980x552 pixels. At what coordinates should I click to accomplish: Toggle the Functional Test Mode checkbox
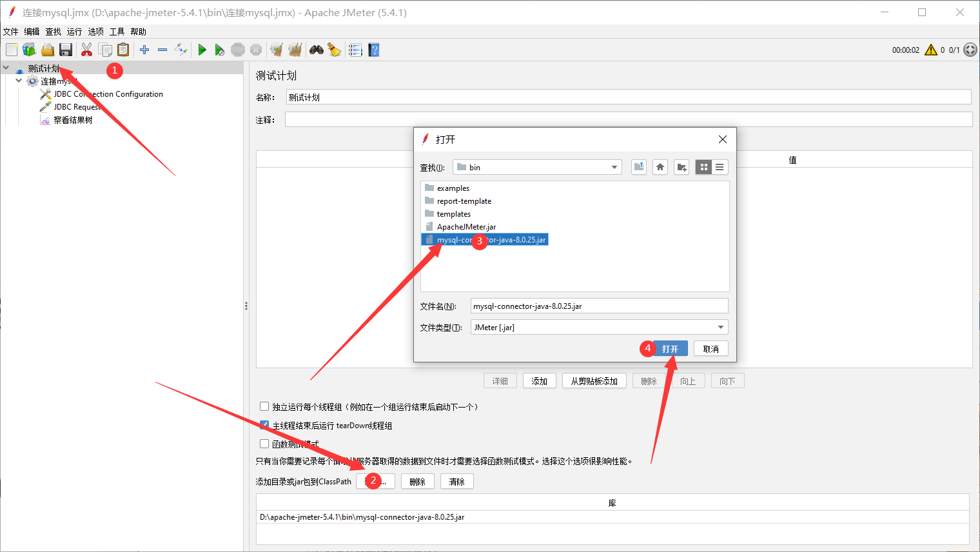(264, 444)
